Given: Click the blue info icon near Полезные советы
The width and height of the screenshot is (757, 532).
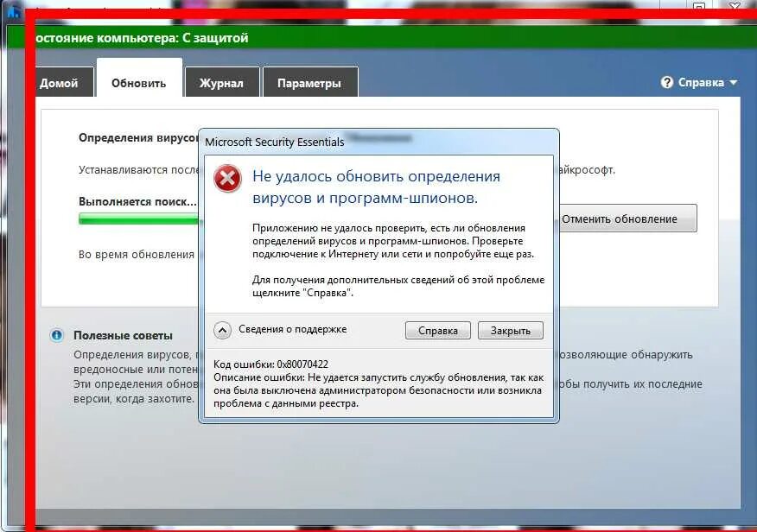Looking at the screenshot, I should [56, 335].
